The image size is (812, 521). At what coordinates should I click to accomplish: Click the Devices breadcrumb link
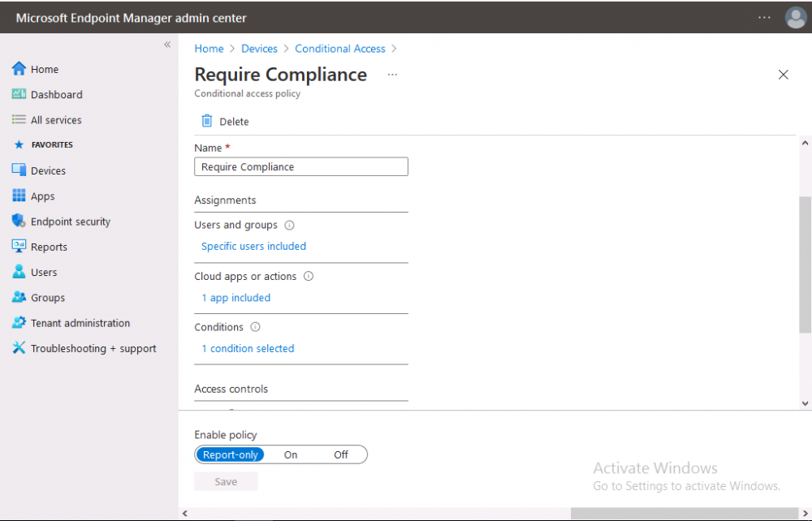click(259, 49)
